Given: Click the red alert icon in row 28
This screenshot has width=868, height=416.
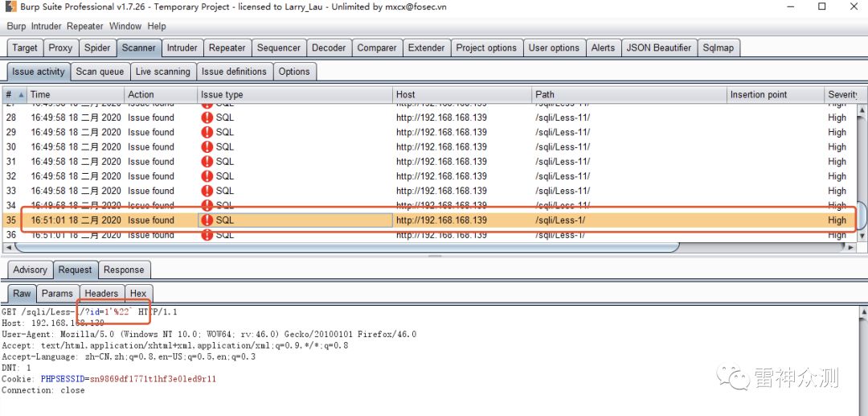Looking at the screenshot, I should click(207, 117).
